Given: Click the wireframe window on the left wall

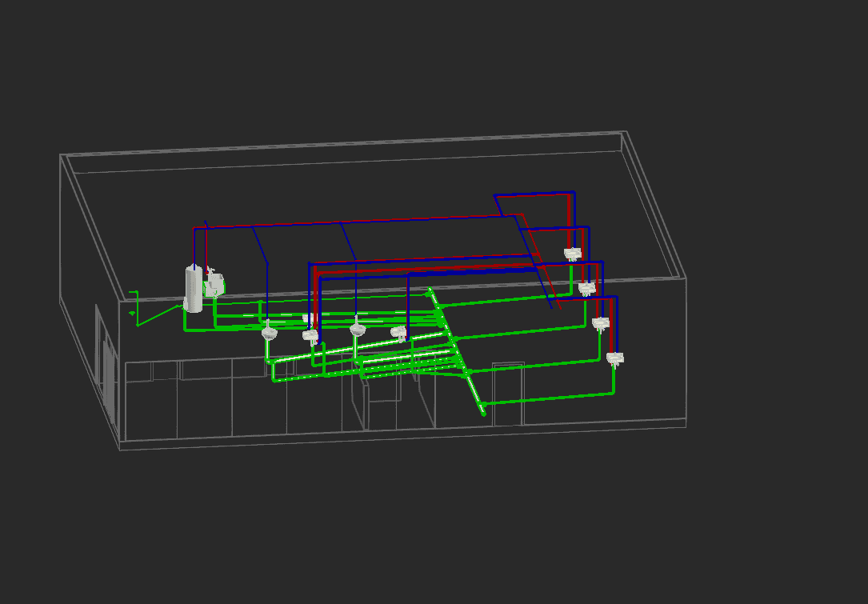Looking at the screenshot, I should pos(107,360).
